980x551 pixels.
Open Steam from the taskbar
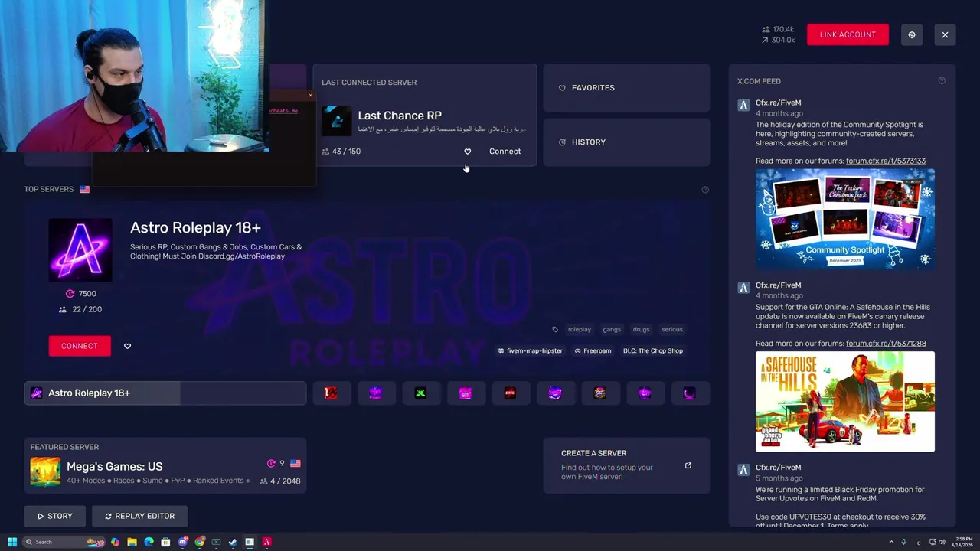tap(233, 542)
